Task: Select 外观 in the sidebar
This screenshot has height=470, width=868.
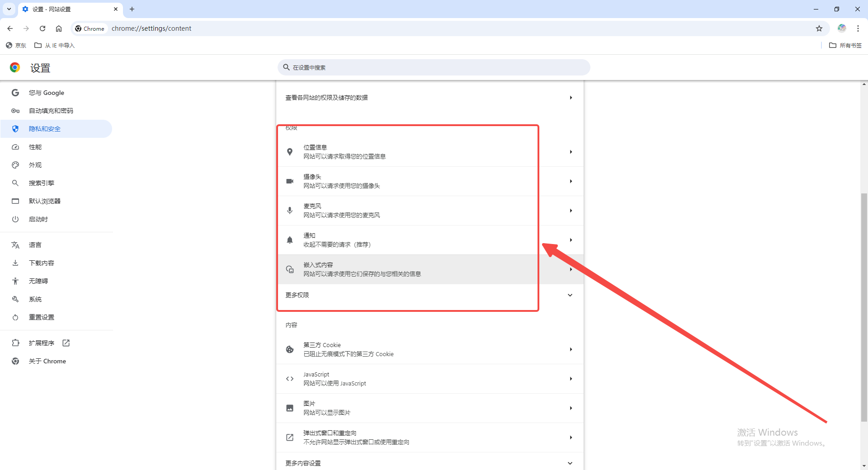Action: [x=57, y=165]
